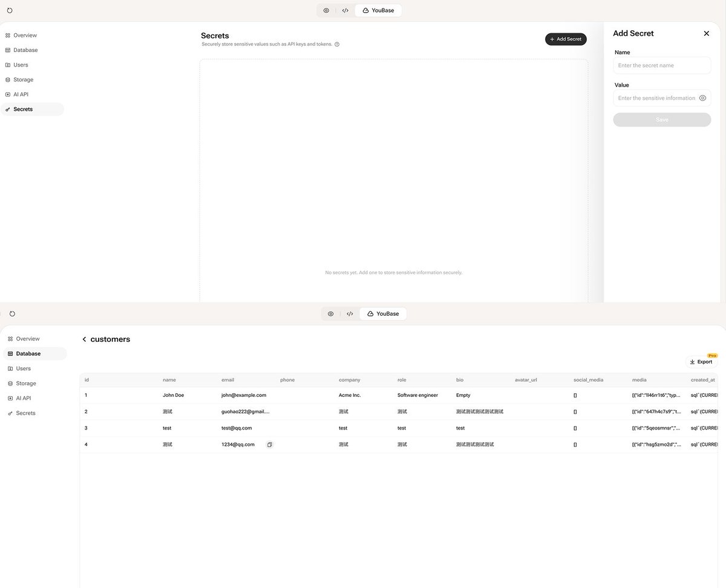This screenshot has width=726, height=588.
Task: Select media cell in John Doe row
Action: (656, 395)
